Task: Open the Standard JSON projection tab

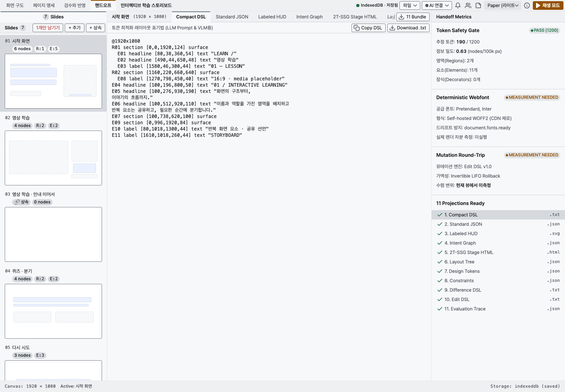Action: coord(232,17)
